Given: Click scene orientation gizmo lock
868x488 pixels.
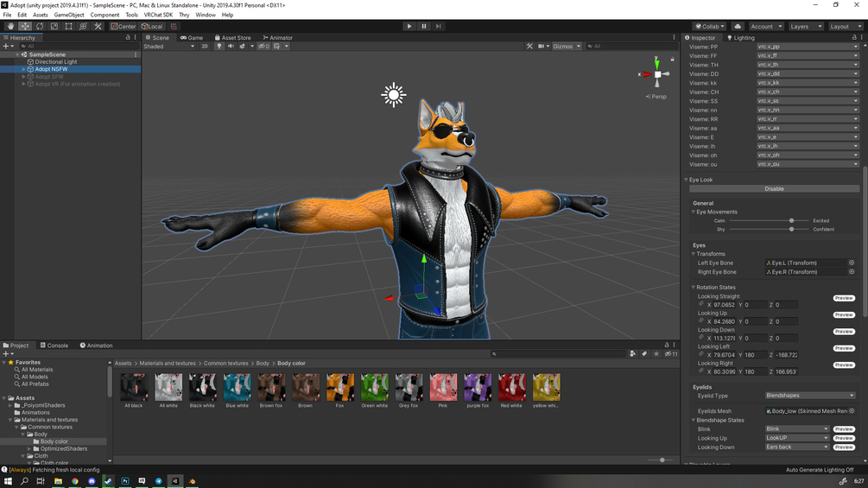Looking at the screenshot, I should [672, 59].
